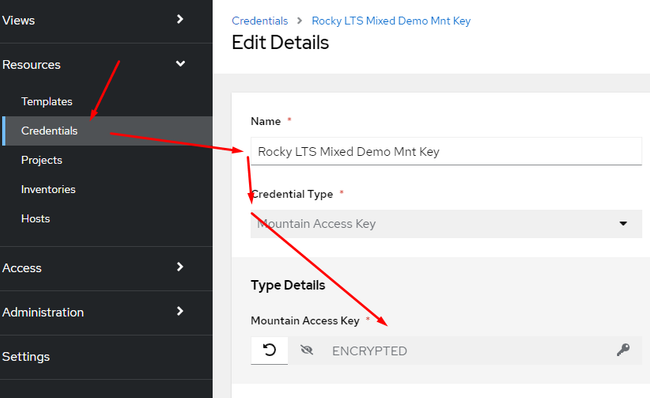Click the Mountain Access Key field label
Image resolution: width=650 pixels, height=398 pixels.
point(305,321)
